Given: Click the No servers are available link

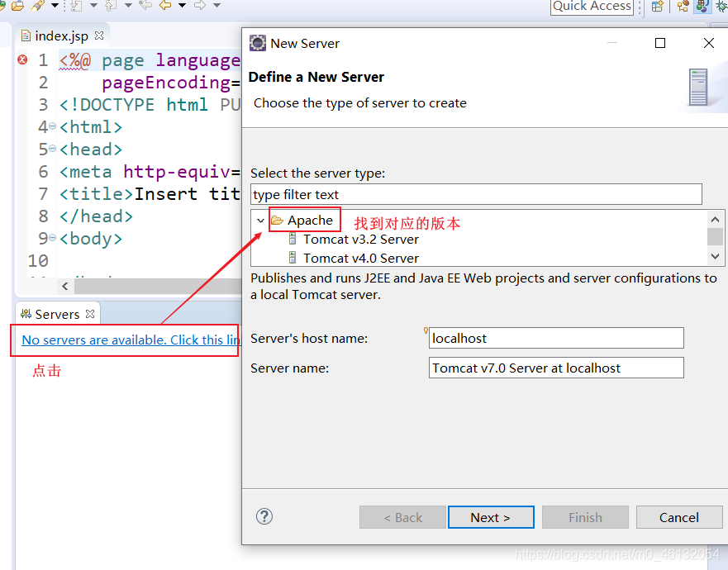Looking at the screenshot, I should pos(131,340).
